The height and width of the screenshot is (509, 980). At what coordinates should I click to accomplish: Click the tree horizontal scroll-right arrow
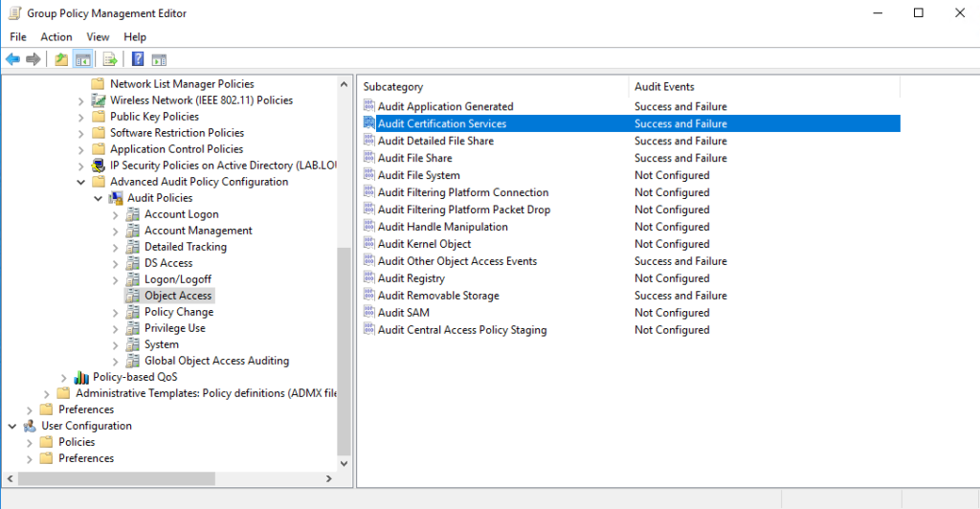329,478
